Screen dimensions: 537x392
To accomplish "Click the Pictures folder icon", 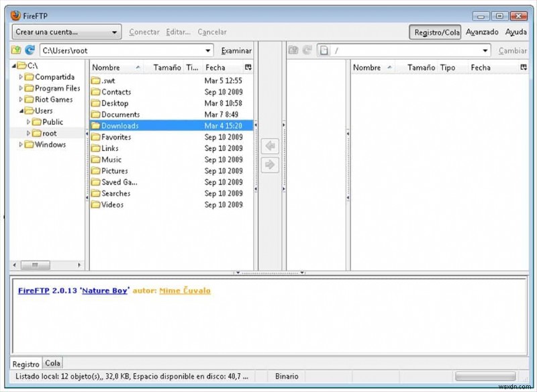I will click(95, 171).
